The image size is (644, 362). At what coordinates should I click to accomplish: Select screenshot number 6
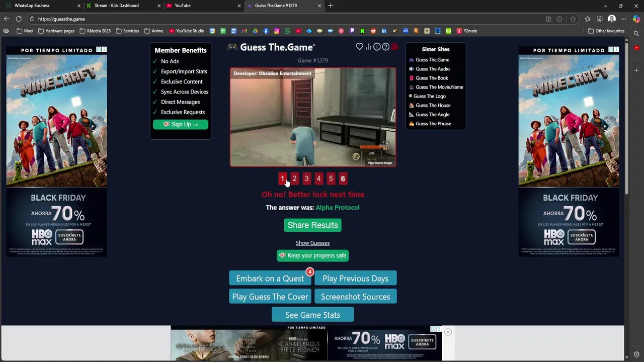pos(343,178)
